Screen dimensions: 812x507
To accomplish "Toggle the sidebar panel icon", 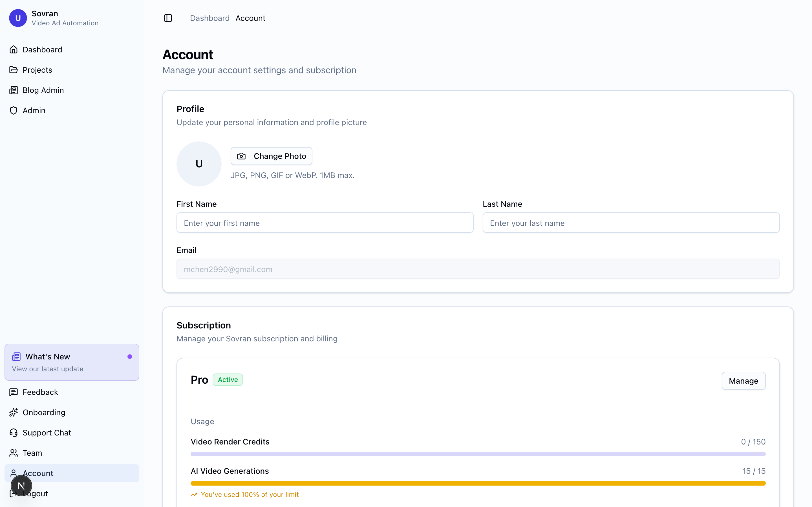I will 168,18.
